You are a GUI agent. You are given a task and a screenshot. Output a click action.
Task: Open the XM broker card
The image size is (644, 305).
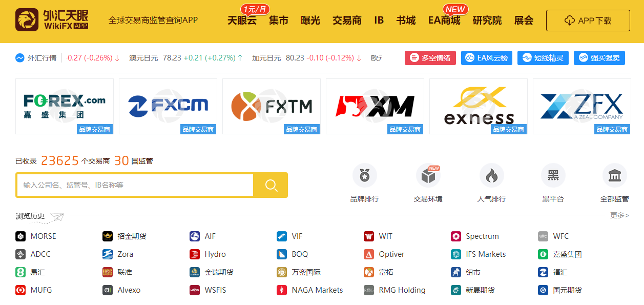[375, 106]
